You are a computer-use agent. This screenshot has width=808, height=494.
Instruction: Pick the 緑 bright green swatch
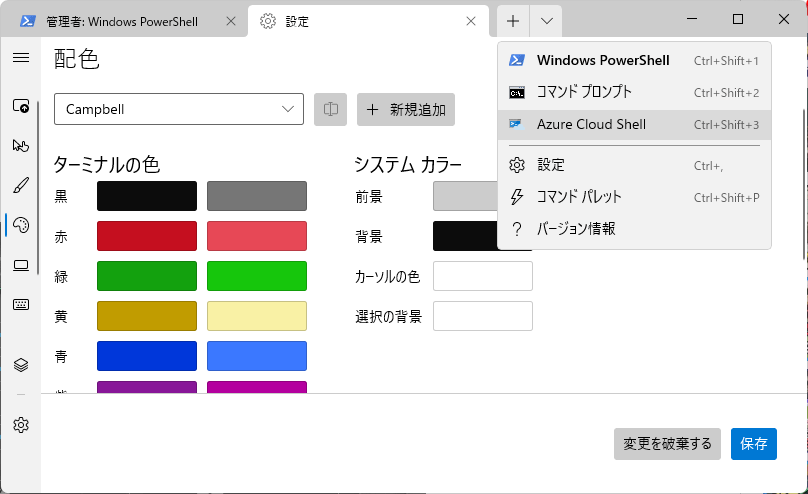coord(257,276)
